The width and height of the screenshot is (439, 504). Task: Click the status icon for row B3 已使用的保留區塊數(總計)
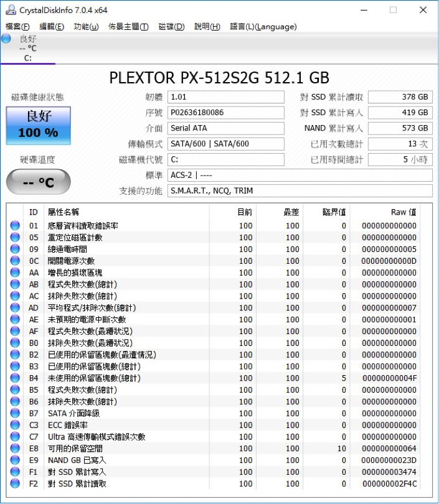tap(15, 366)
